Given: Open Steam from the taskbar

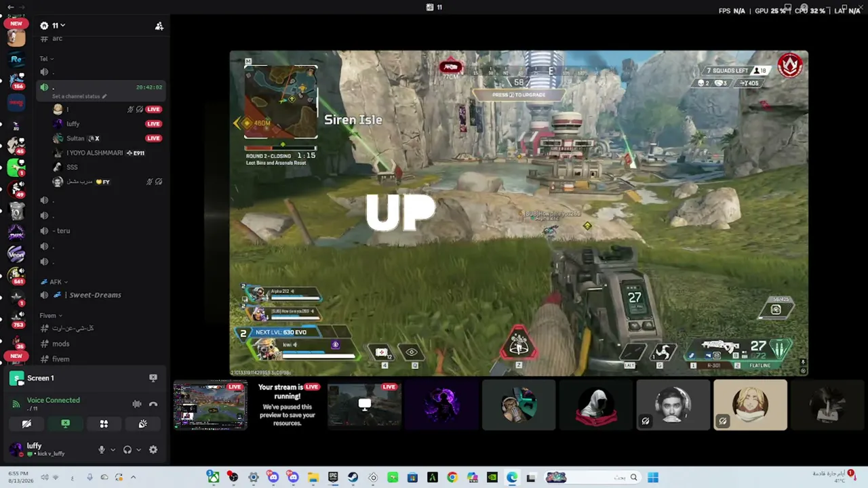Looking at the screenshot, I should point(353,477).
